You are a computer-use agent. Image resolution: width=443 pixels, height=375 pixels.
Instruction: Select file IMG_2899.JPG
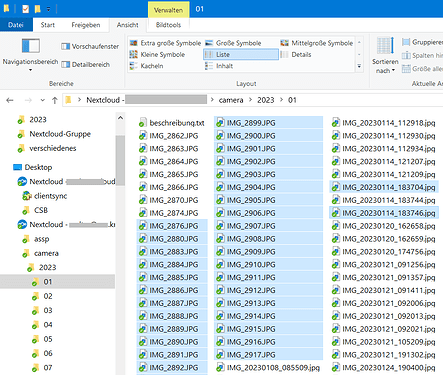(x=268, y=123)
